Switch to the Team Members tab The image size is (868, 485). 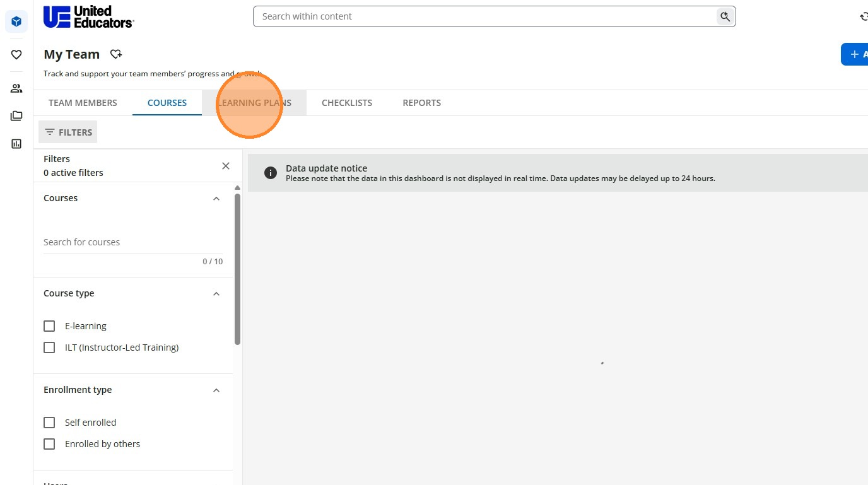coord(83,103)
